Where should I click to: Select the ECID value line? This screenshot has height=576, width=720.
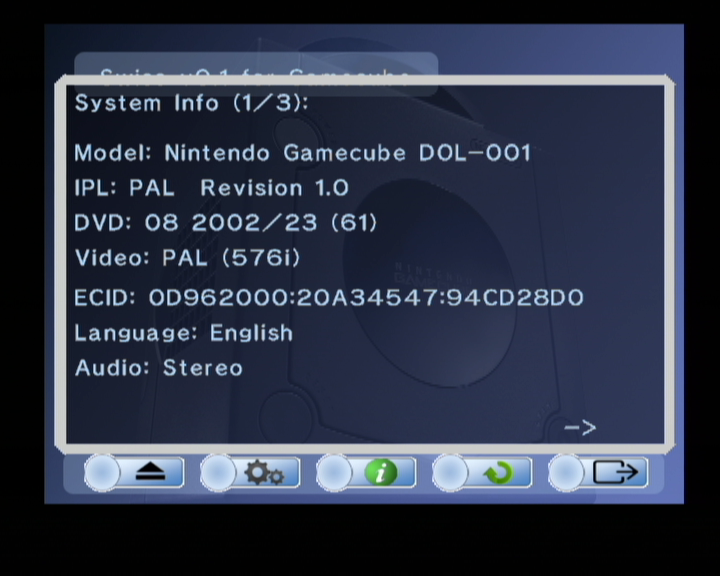[x=329, y=298]
